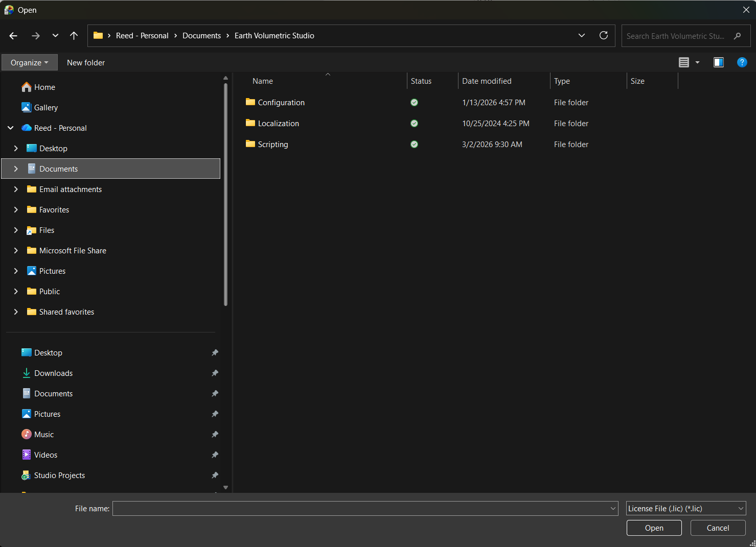Cancel the Open dialog
The image size is (756, 547).
pyautogui.click(x=718, y=528)
